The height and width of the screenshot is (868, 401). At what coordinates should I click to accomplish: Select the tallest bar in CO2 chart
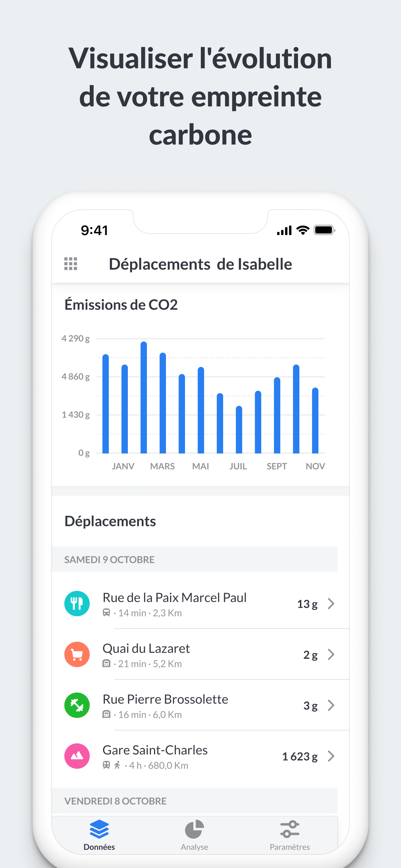pyautogui.click(x=144, y=398)
